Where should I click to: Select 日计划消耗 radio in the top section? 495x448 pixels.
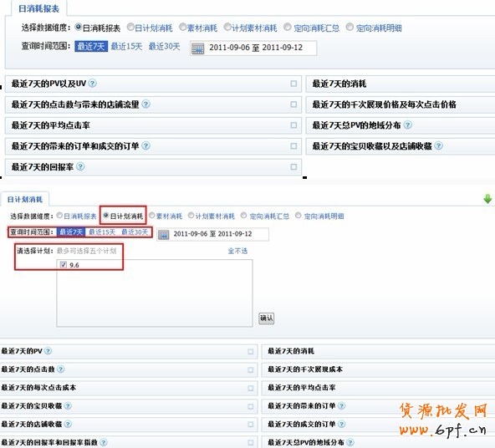pos(130,27)
